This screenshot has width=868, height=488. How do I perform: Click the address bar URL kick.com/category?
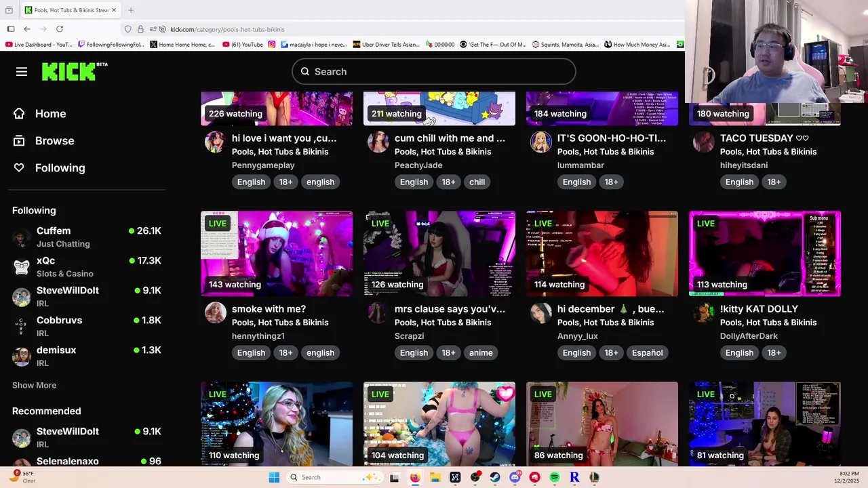click(227, 29)
